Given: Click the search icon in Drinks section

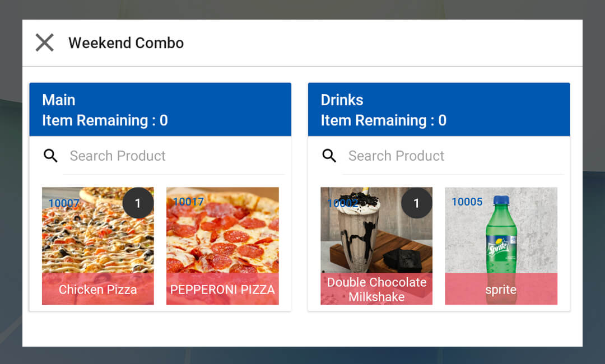Looking at the screenshot, I should tap(329, 156).
